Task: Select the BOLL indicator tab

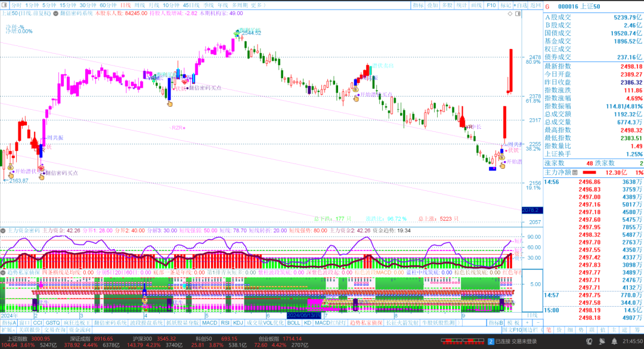Action: (293, 323)
